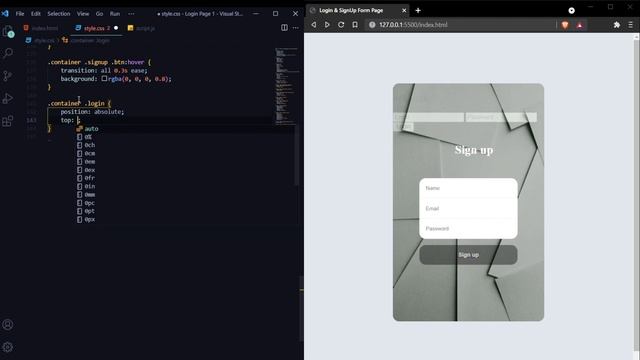
Task: Reload the page in the browser
Action: (x=341, y=24)
